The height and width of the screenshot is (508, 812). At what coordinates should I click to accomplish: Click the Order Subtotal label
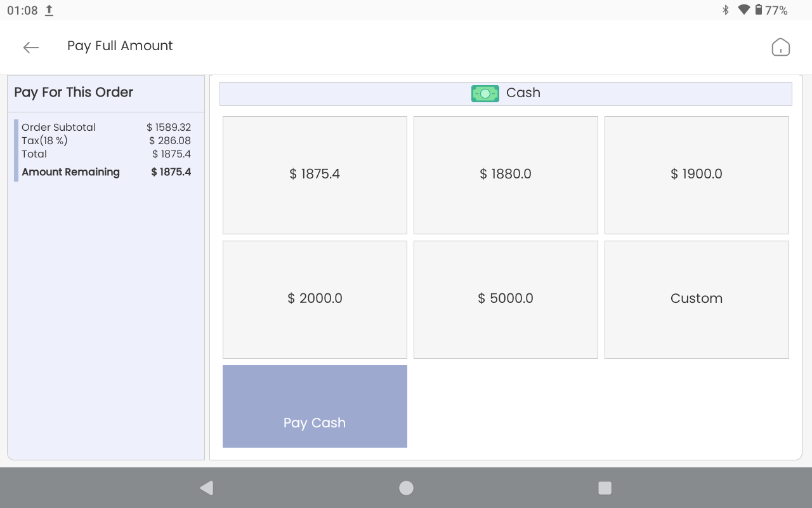(58, 128)
